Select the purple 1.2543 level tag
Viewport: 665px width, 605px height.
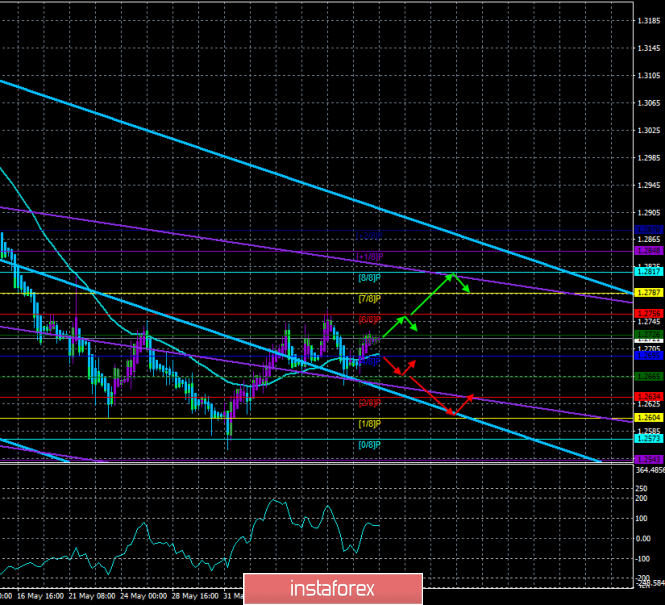coord(648,460)
